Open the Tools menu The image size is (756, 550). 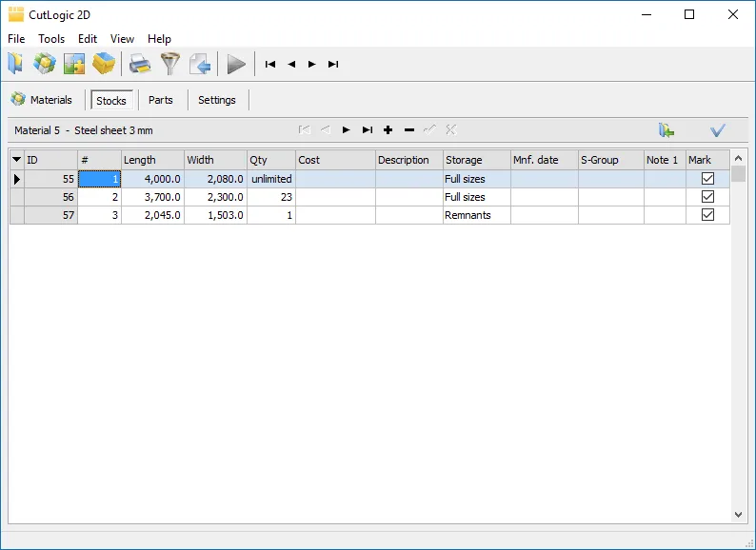pyautogui.click(x=51, y=39)
